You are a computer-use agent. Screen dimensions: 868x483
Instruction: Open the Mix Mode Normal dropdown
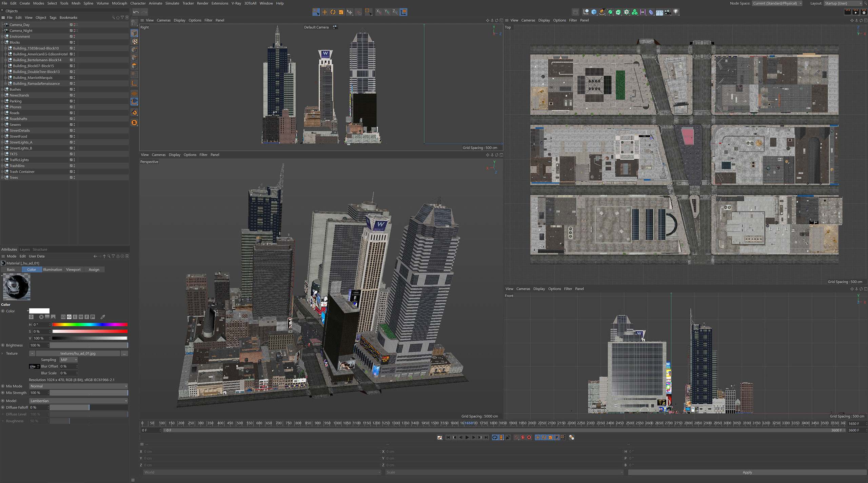[78, 386]
